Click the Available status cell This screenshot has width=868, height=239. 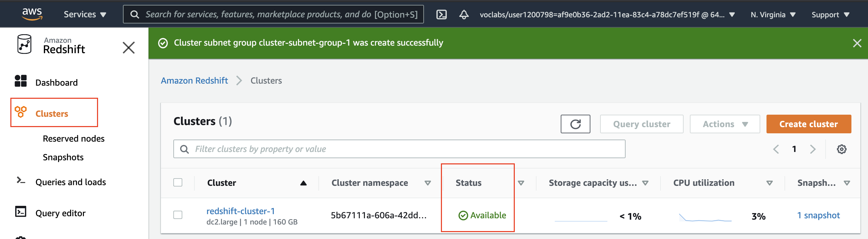[x=482, y=215]
